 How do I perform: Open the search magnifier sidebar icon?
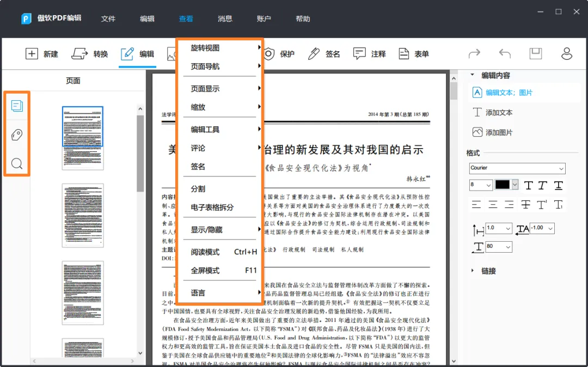tap(17, 163)
